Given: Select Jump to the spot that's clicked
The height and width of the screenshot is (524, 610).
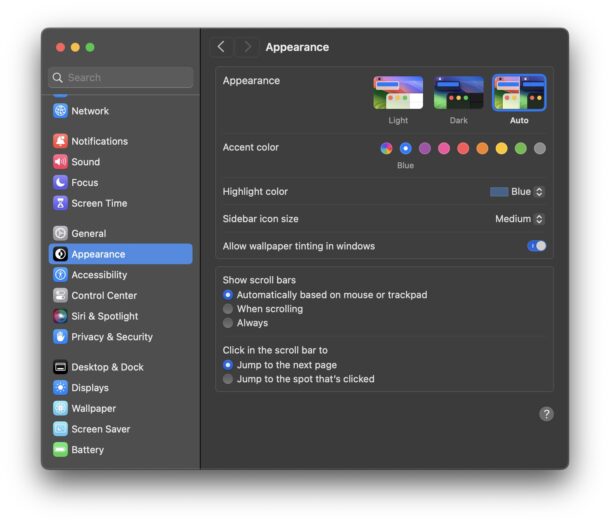Looking at the screenshot, I should click(228, 379).
